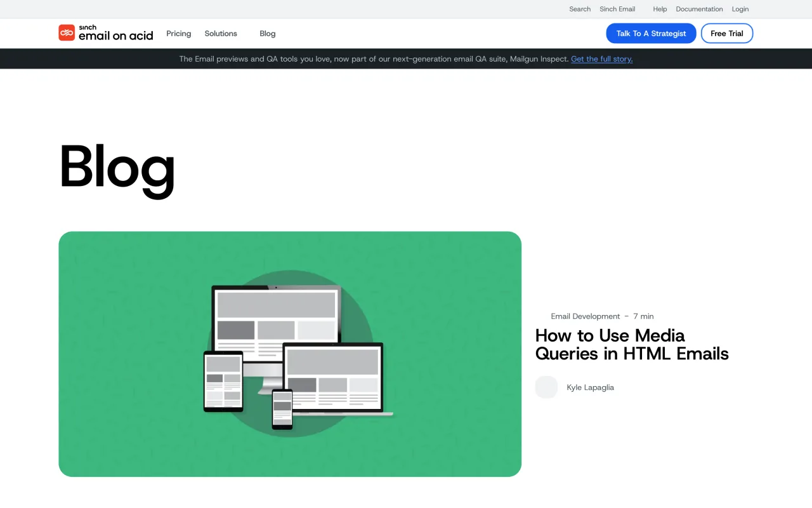Viewport: 812px width, 508px height.
Task: Open the Blog nav link
Action: click(268, 34)
